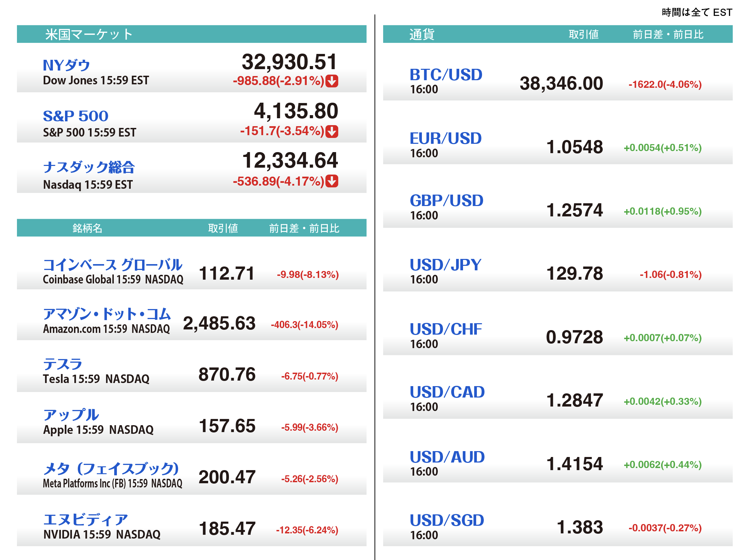The image size is (749, 560).
Task: Open the NYダウ index link
Action: (66, 65)
